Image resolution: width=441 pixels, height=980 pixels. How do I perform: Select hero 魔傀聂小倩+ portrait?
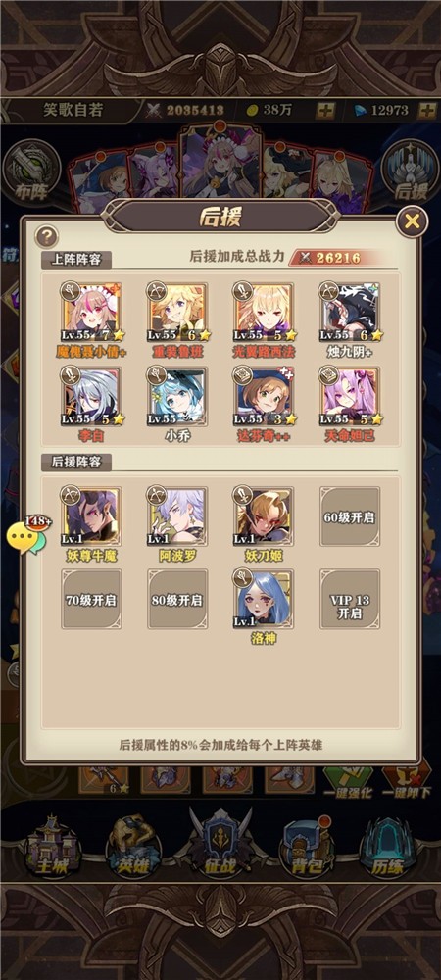[92, 313]
